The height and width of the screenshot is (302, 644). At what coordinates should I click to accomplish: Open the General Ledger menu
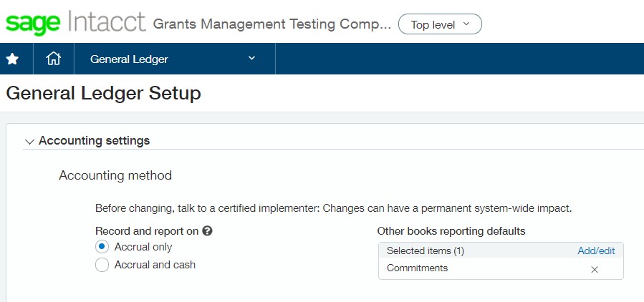(130, 59)
